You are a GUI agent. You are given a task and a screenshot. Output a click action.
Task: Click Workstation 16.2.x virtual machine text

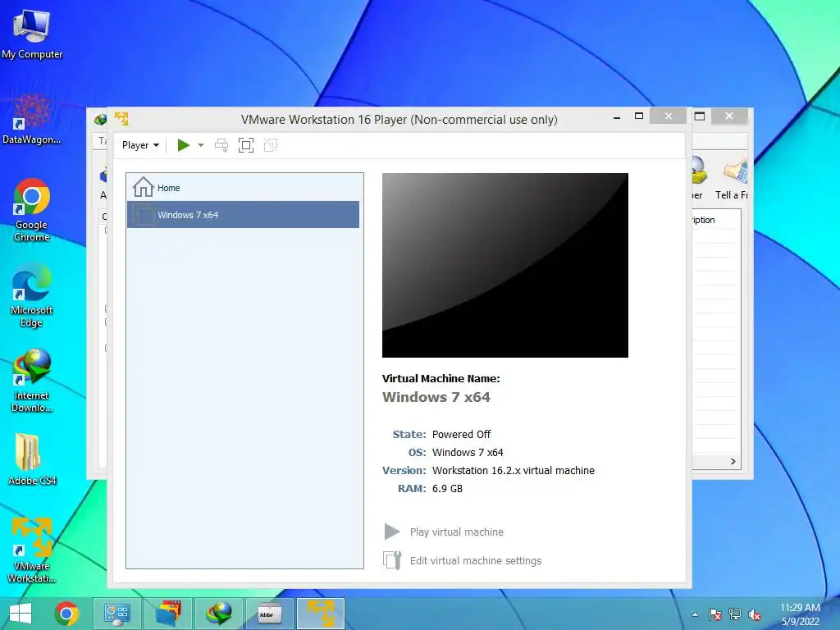514,470
